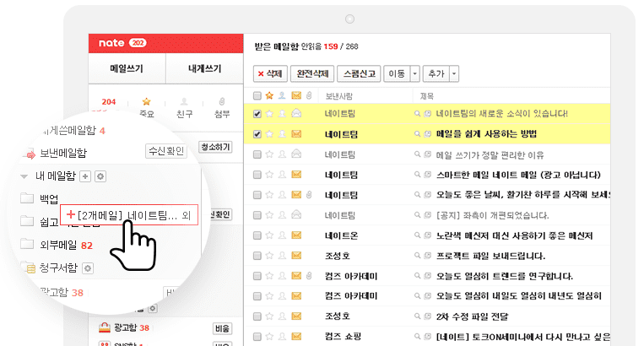Open the gear settings icon beside 내 메일함

pos(100,176)
